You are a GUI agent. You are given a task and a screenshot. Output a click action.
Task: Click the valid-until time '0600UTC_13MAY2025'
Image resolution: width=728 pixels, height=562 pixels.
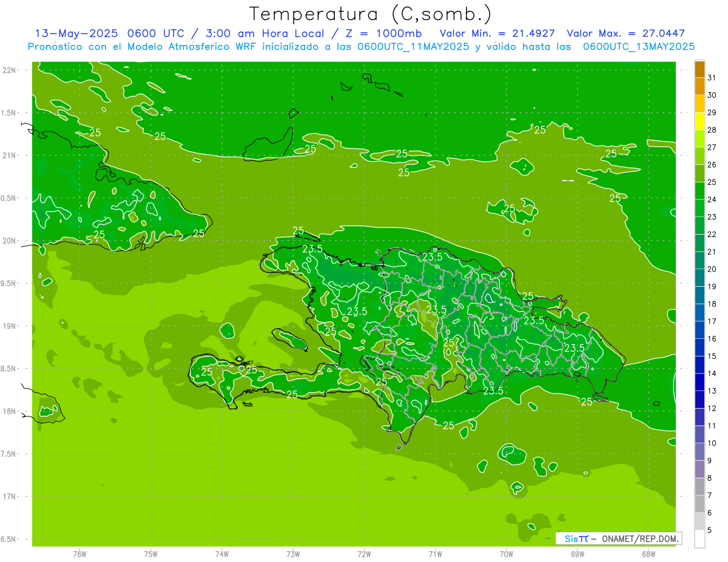[x=639, y=47]
